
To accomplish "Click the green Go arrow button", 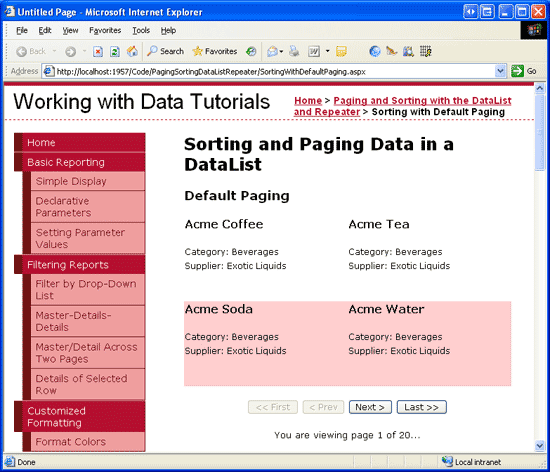I will tap(517, 71).
